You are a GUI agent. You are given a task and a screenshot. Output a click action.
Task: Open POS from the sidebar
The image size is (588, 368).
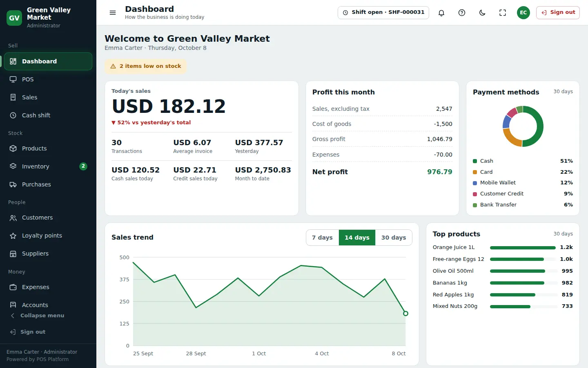(48, 79)
